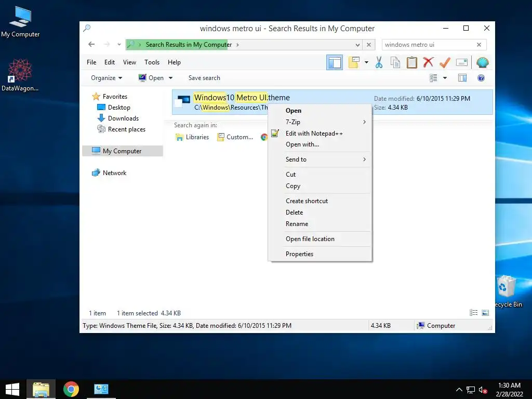Expand the Send to submenu

[320, 159]
